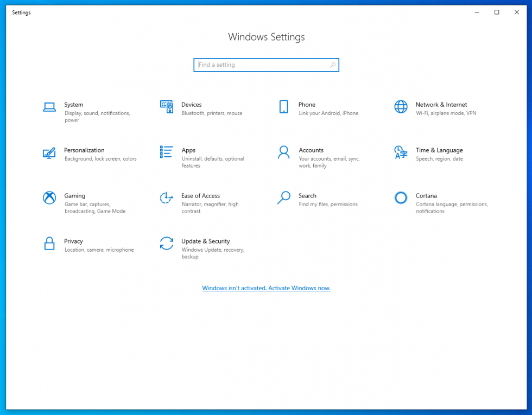Viewport: 532px width, 415px height.
Task: Open the Ease of Access label
Action: tap(200, 196)
